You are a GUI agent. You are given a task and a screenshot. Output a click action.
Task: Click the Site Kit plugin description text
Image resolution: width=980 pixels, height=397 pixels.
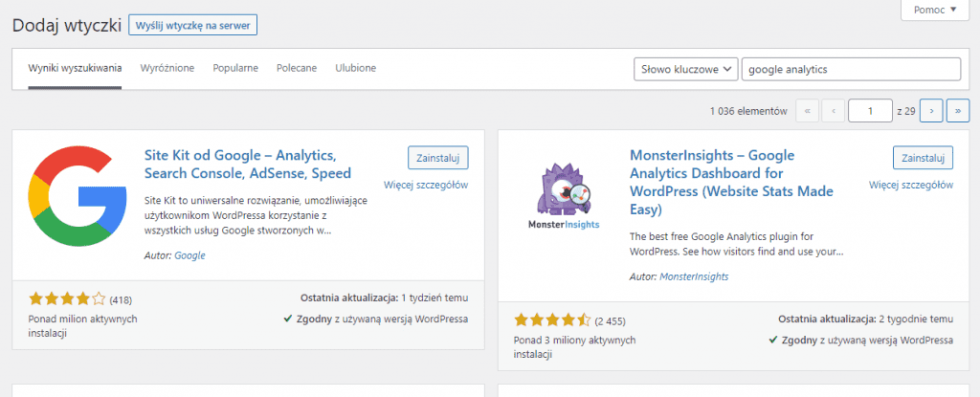[256, 215]
